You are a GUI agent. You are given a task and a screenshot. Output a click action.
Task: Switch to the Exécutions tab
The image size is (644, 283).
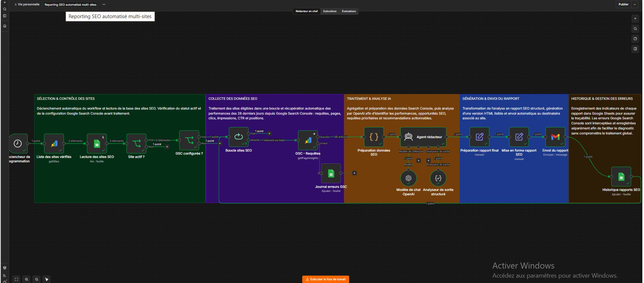tap(330, 11)
